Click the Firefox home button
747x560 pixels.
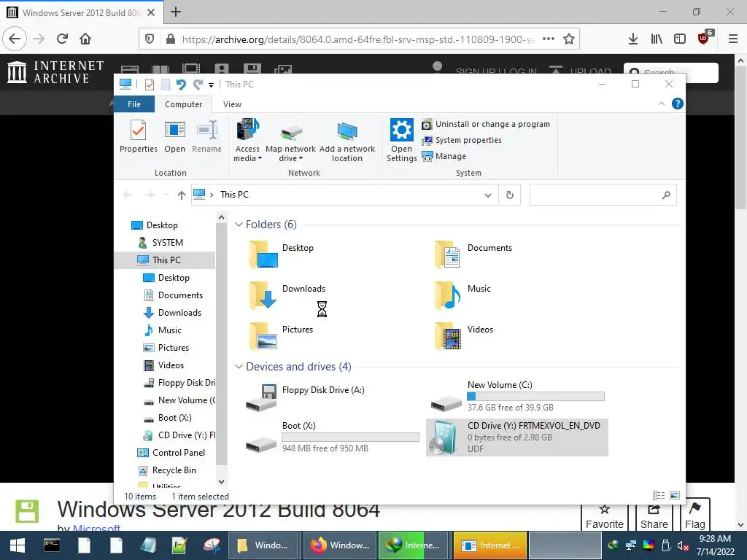pyautogui.click(x=85, y=39)
